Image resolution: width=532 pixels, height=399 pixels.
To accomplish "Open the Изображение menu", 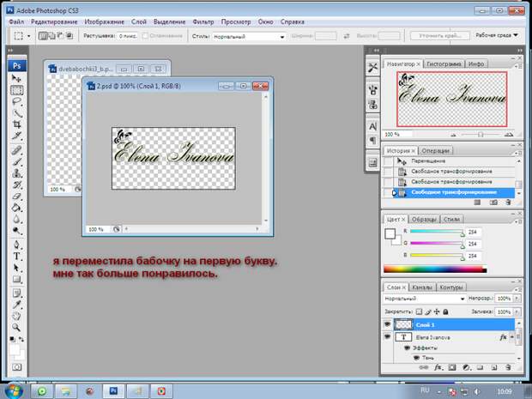I will (104, 21).
